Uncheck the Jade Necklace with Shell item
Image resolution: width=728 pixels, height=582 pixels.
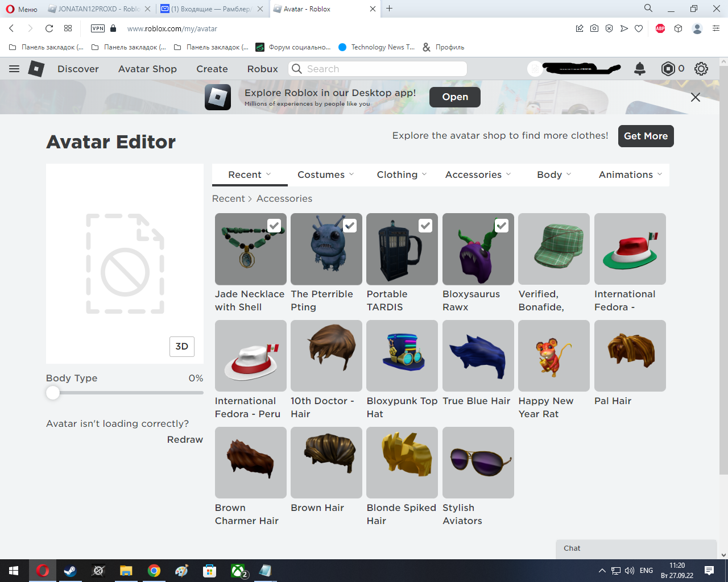[274, 226]
